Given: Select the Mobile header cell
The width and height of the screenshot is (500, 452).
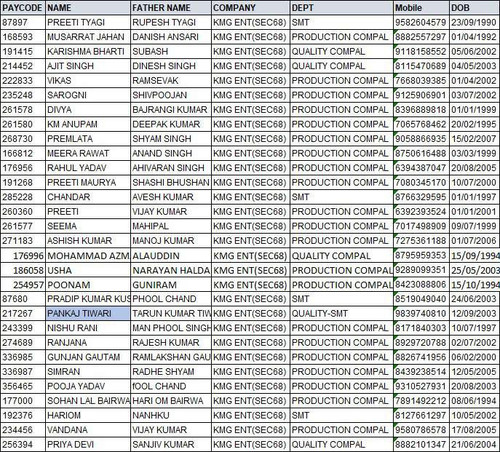Looking at the screenshot, I should coord(421,8).
